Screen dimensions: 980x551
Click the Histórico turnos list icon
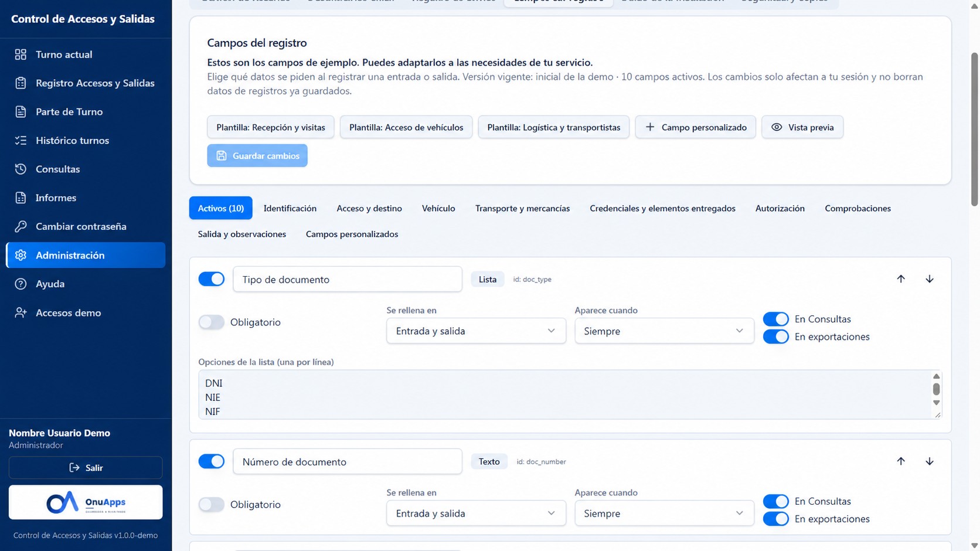coord(21,141)
